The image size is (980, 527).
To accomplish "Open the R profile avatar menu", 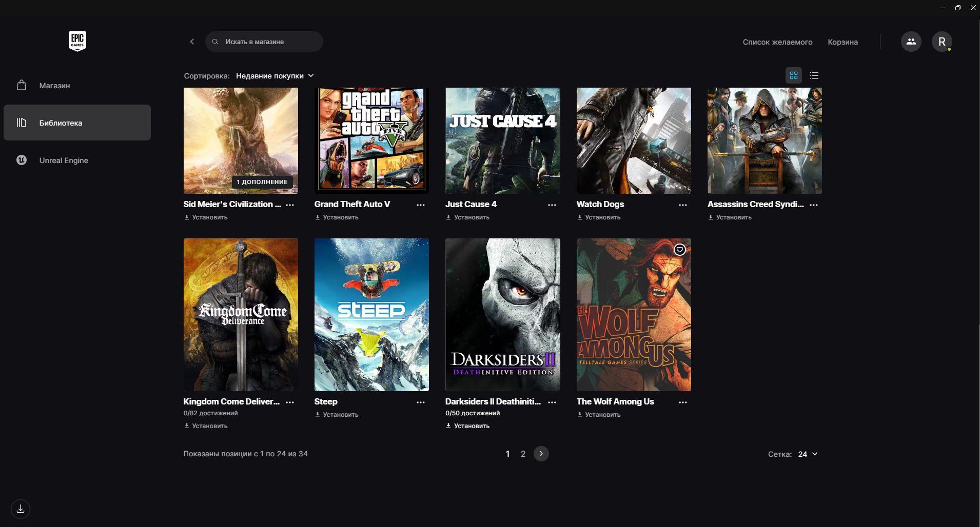I will coord(942,42).
